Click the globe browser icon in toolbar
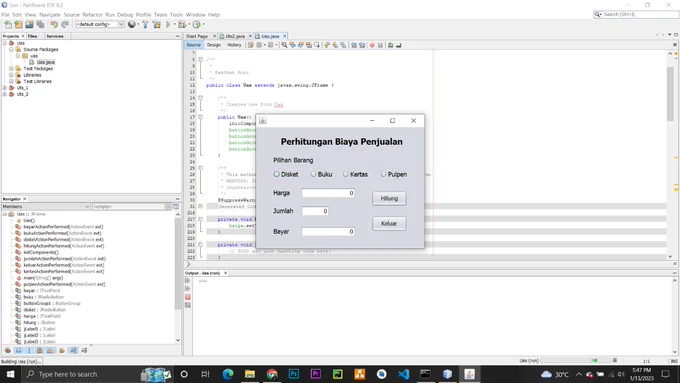 [131, 24]
